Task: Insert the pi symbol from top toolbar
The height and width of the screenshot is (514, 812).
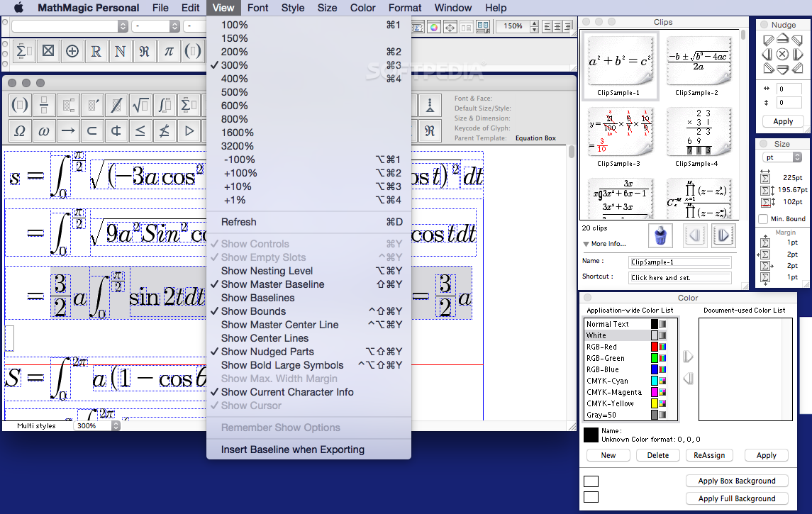Action: [x=169, y=51]
